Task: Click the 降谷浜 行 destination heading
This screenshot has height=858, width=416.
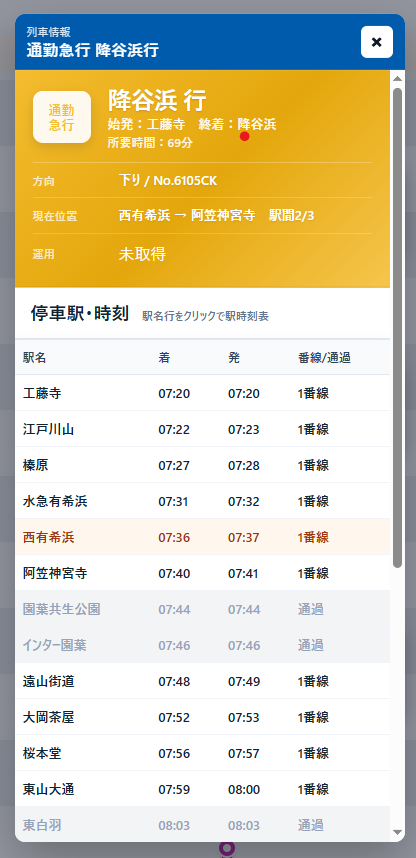Action: [157, 101]
